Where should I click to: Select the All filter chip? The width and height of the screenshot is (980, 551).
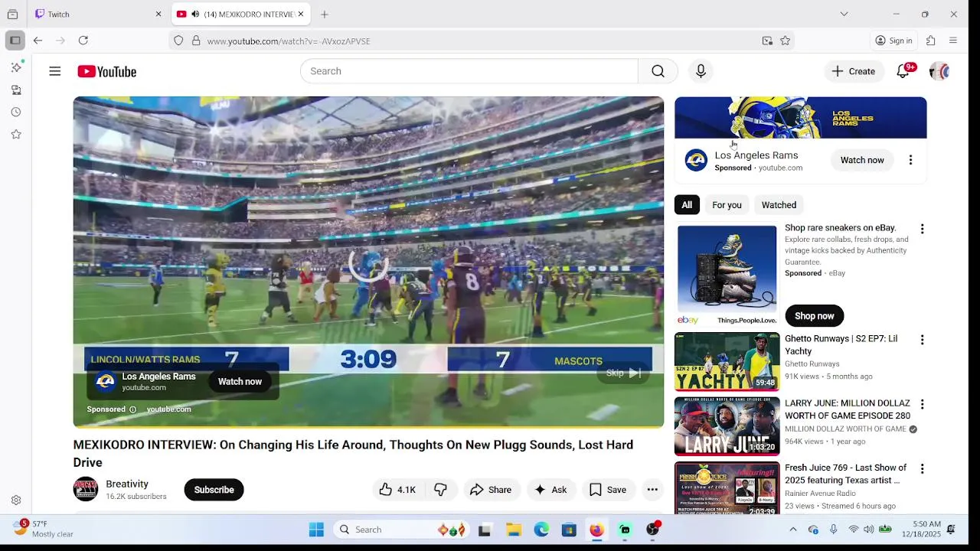tap(687, 205)
